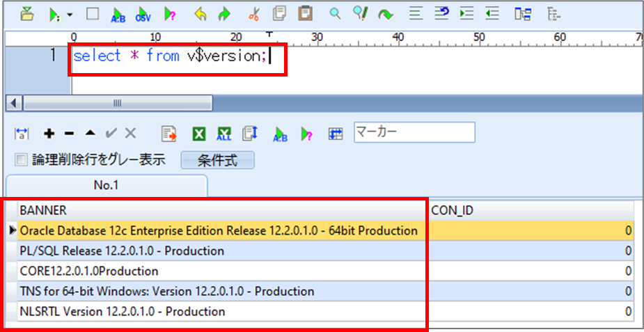Add a row with plus icon

pyautogui.click(x=49, y=134)
